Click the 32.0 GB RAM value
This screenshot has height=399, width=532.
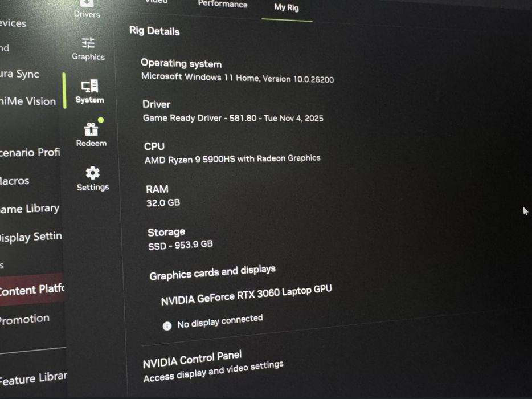[x=163, y=203]
